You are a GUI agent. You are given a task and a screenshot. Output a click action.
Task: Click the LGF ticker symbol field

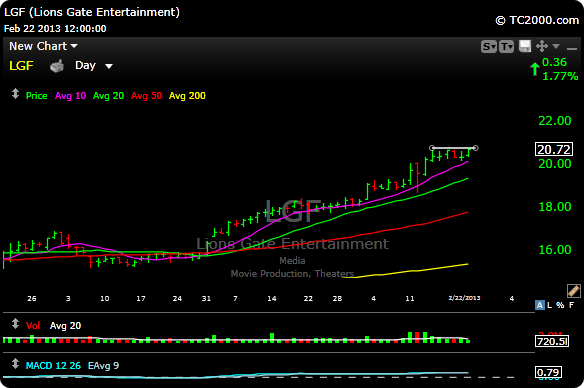21,66
